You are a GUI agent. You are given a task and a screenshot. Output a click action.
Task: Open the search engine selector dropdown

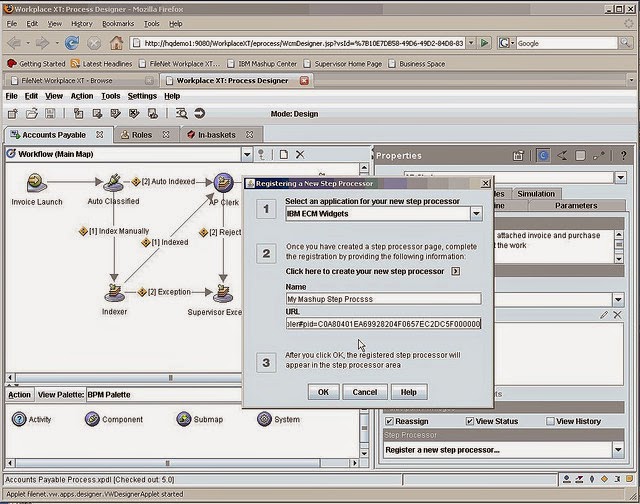click(x=507, y=43)
